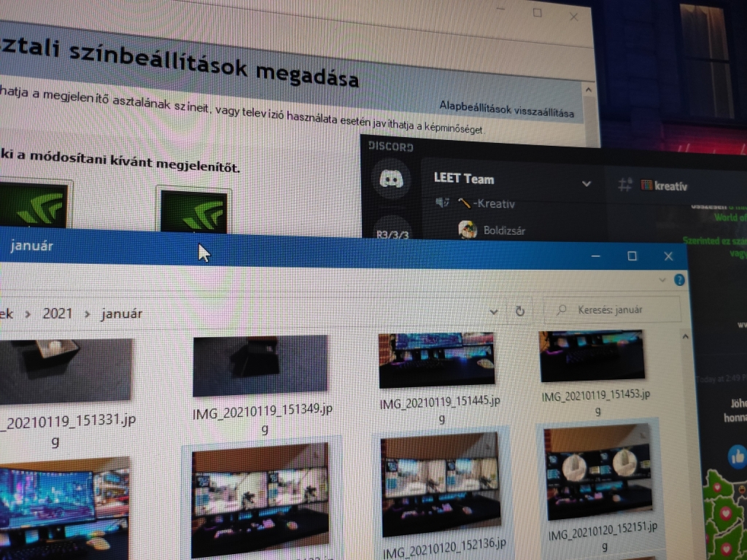Click the Explorer help question mark icon
Screen dimensions: 747x560
pos(679,280)
